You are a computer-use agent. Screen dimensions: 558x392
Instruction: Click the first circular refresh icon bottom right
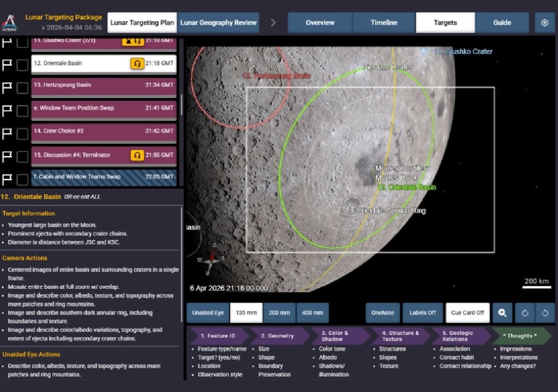524,313
